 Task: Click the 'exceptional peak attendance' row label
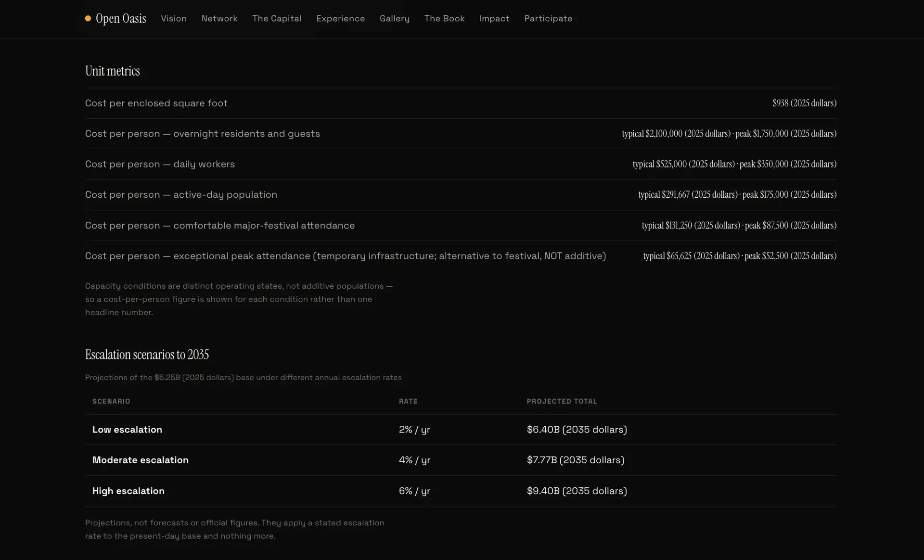[x=346, y=256]
